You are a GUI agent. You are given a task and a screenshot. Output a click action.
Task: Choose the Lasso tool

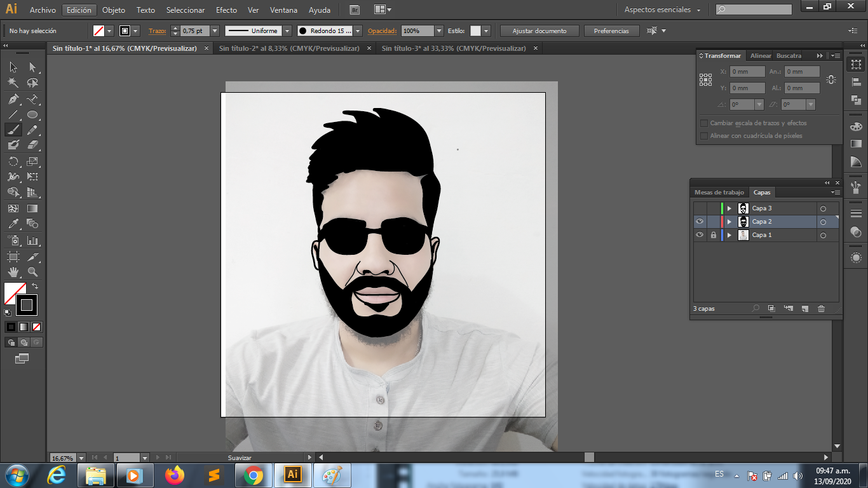[x=32, y=83]
